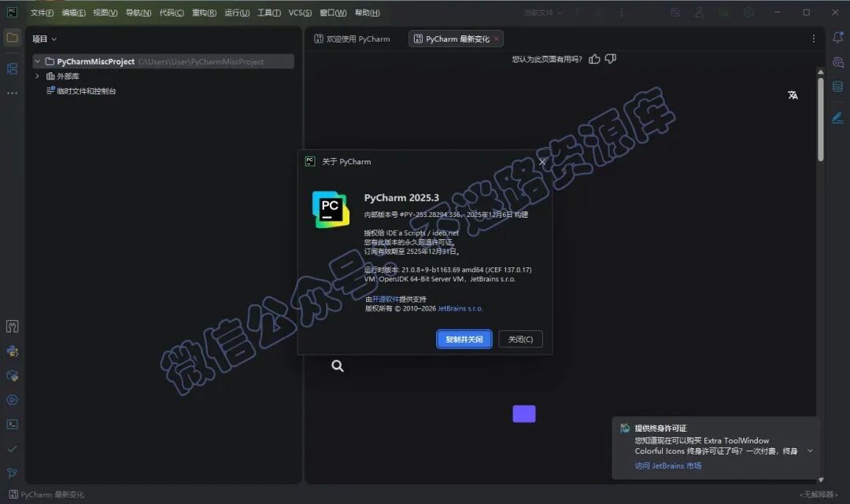The image size is (850, 504).
Task: Select 临时文件和控制台 in project tree
Action: 87,91
